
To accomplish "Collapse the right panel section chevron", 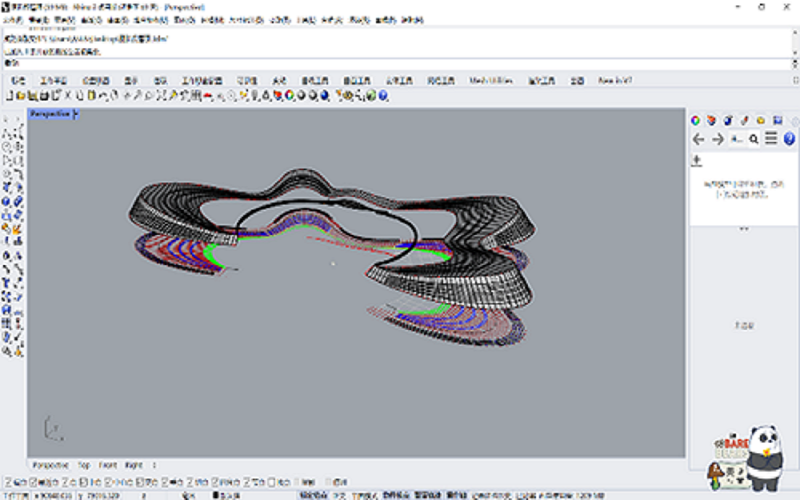I will point(744,229).
